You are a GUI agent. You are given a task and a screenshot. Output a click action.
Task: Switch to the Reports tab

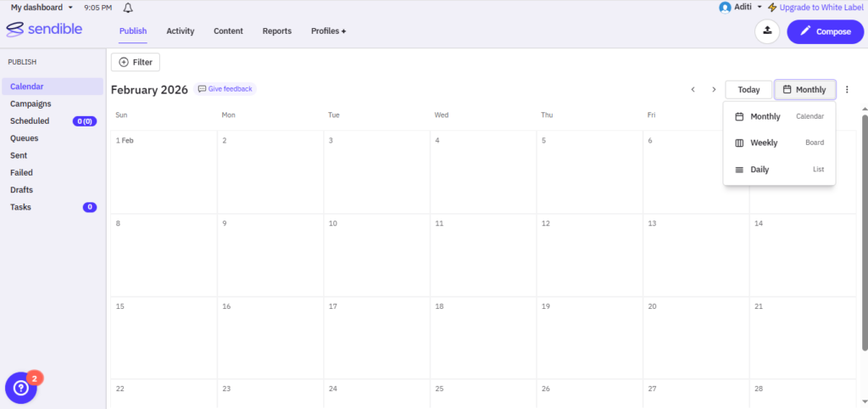pyautogui.click(x=277, y=31)
